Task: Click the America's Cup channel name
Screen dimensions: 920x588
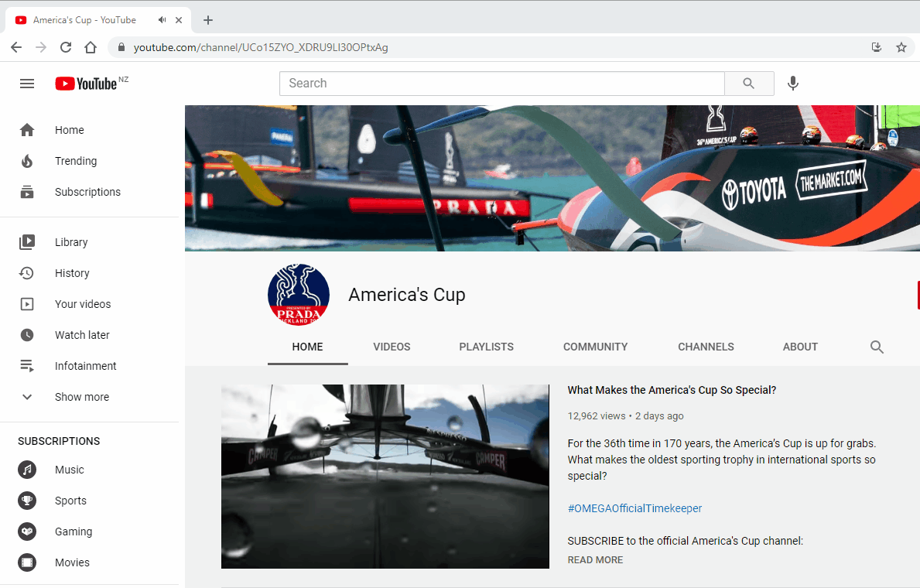Action: [406, 295]
